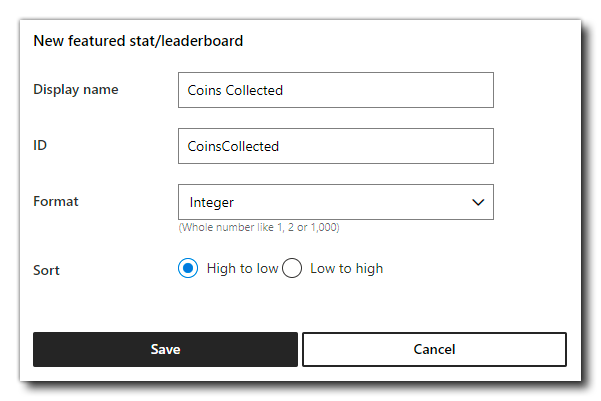Click the 'Integer' value in Format selector
Viewport: 601px width, 401px height.
[212, 202]
